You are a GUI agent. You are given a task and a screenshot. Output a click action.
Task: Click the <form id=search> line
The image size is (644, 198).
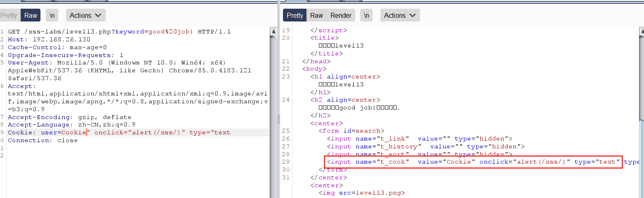coord(352,131)
